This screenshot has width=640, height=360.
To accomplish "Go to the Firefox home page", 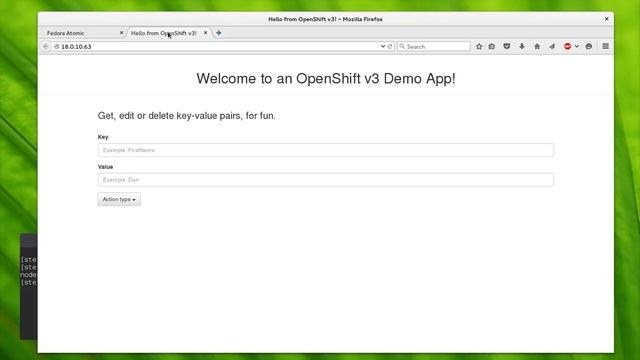I will [537, 47].
